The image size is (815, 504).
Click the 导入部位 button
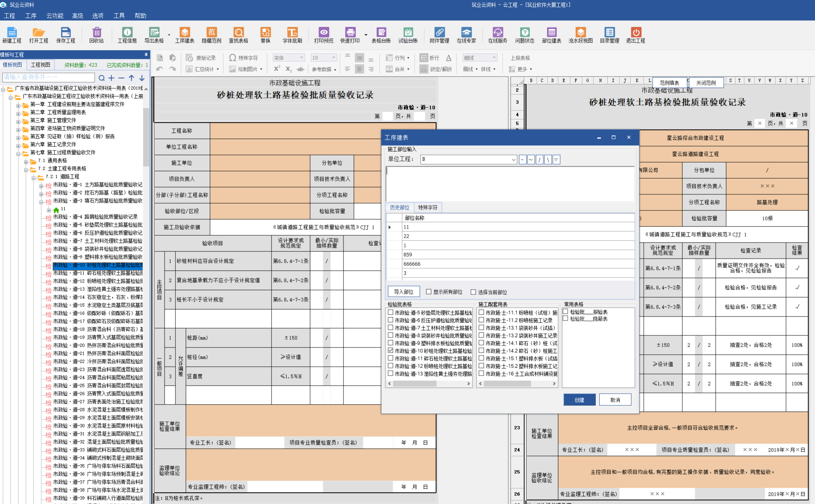point(403,292)
